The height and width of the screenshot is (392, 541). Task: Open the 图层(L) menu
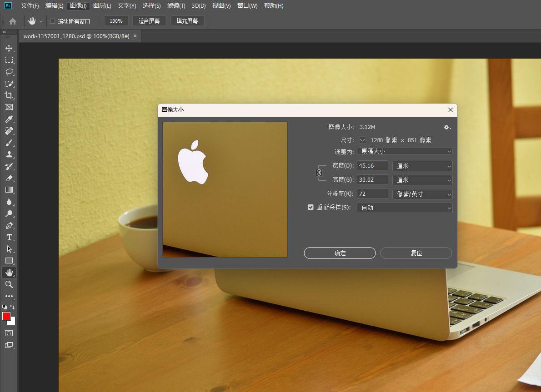coord(102,6)
